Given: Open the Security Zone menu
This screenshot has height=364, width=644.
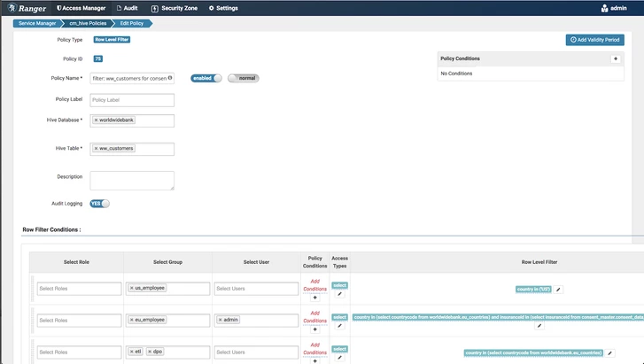Looking at the screenshot, I should pos(175,8).
